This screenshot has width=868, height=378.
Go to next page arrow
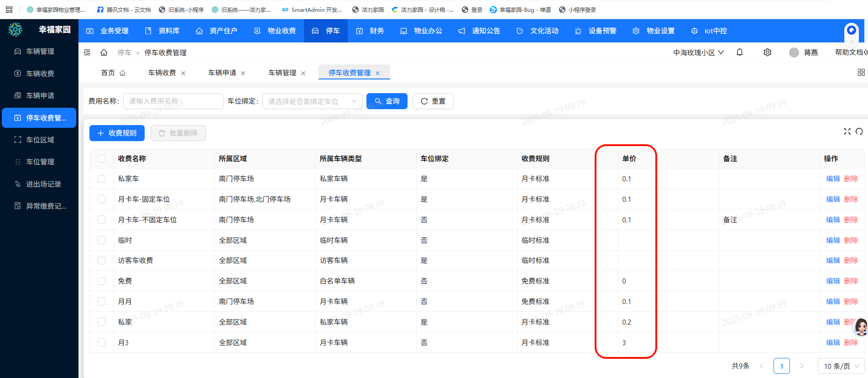(801, 366)
